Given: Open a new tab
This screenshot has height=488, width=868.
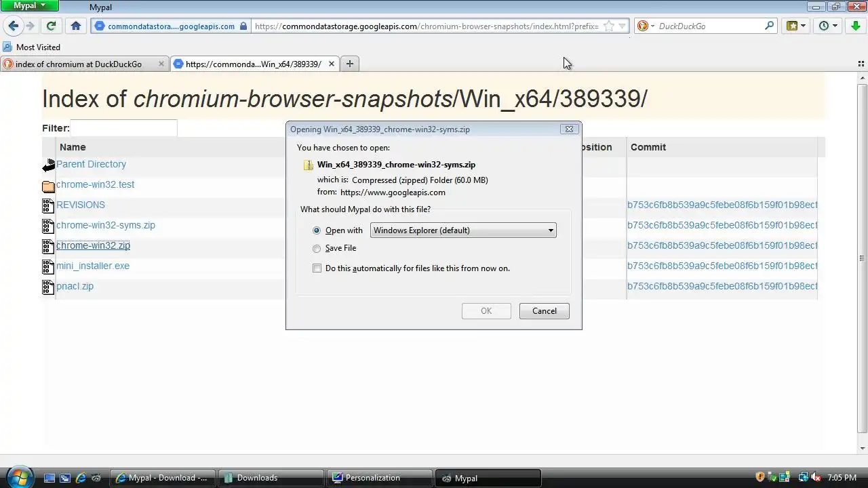Looking at the screenshot, I should coord(350,64).
